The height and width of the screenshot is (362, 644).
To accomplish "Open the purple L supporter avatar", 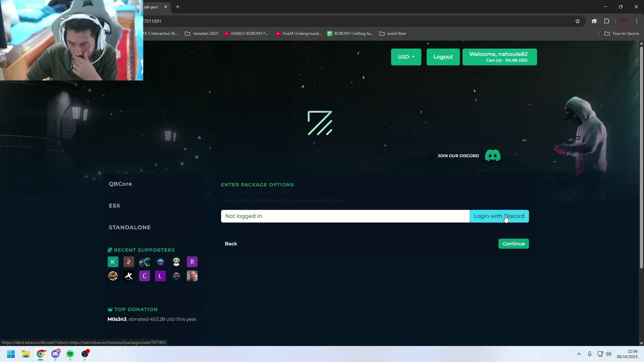I will [x=160, y=276].
